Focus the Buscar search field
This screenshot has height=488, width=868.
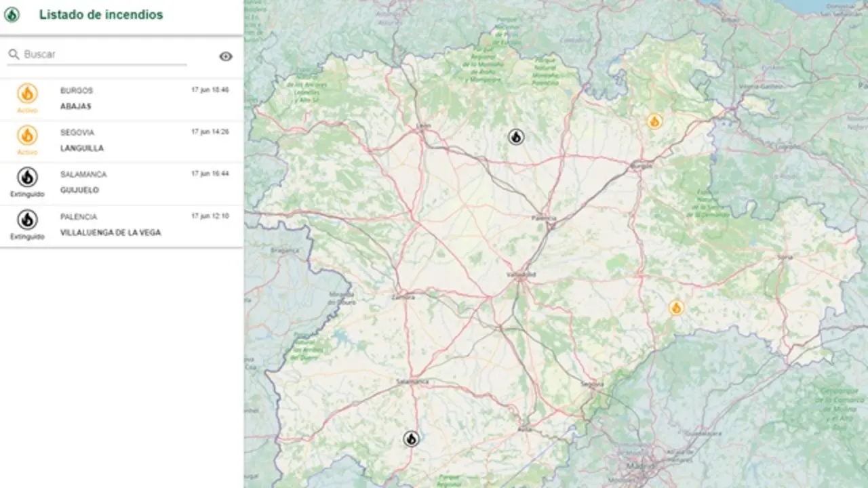[x=102, y=54]
